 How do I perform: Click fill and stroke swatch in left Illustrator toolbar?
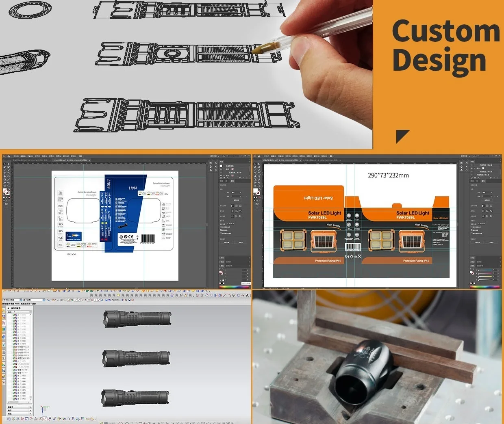(x=6, y=192)
